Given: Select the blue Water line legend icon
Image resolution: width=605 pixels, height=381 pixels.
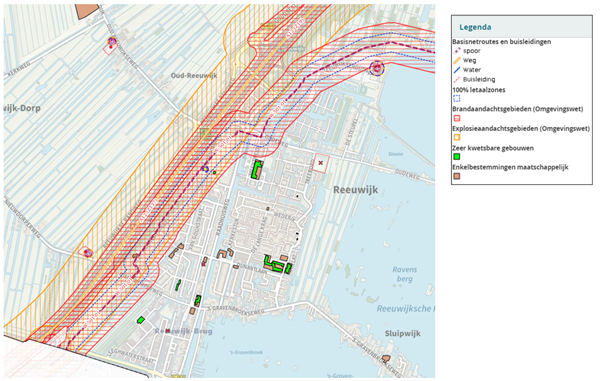Looking at the screenshot, I should [x=457, y=70].
